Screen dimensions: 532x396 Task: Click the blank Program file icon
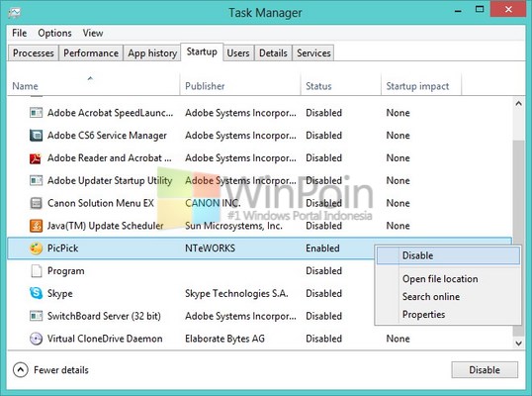(x=36, y=271)
